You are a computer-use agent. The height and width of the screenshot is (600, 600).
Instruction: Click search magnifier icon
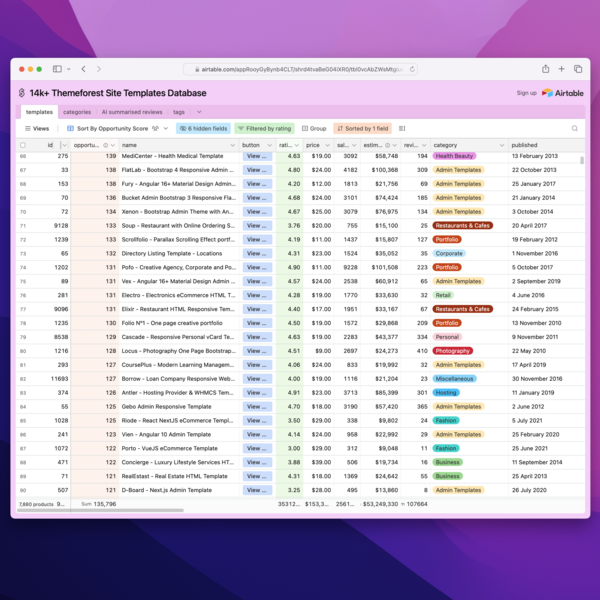575,129
